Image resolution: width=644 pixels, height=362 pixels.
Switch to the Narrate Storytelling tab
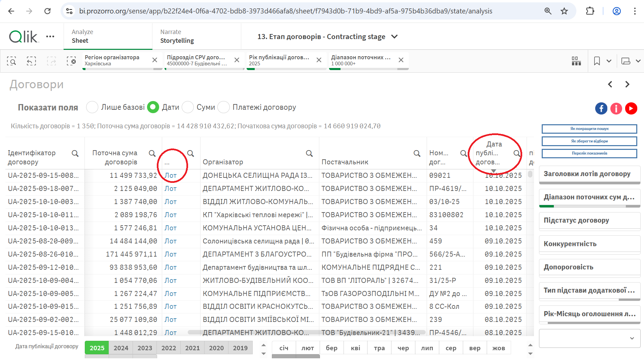point(196,36)
